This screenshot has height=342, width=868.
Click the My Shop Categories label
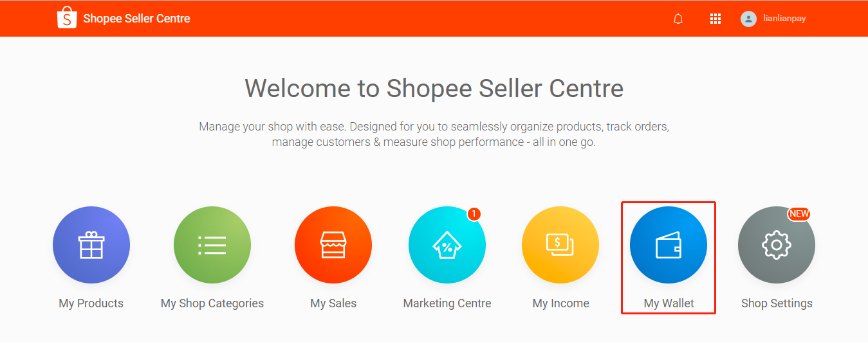pos(212,303)
